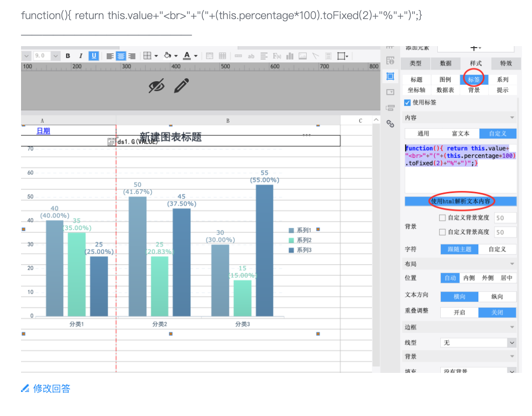Screen dimensions: 532x416
Task: Apply center text alignment
Action: pyautogui.click(x=121, y=56)
